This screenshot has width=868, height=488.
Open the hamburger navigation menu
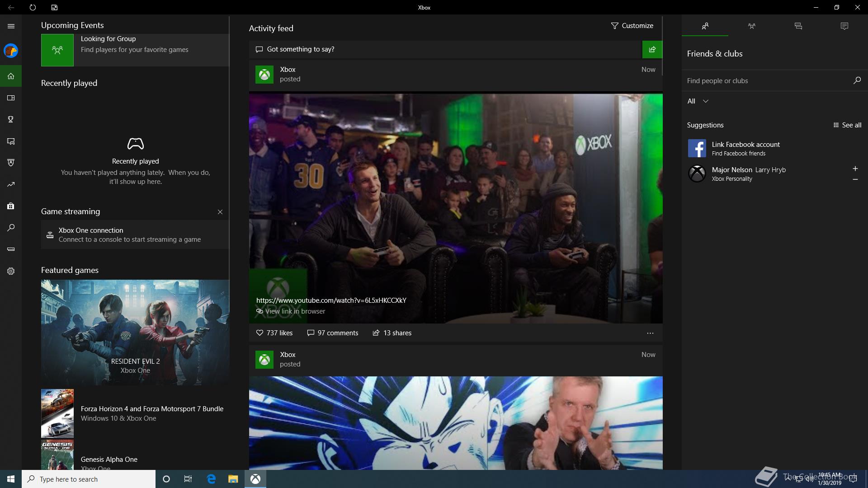[x=11, y=26]
